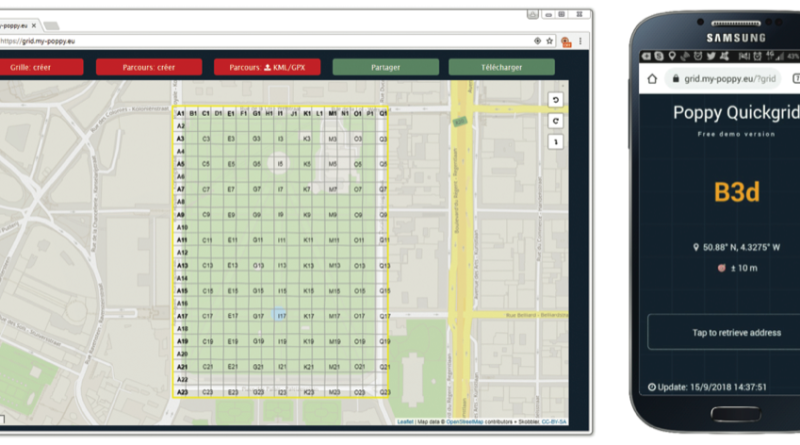Click column header Q1 in the grid

(383, 113)
